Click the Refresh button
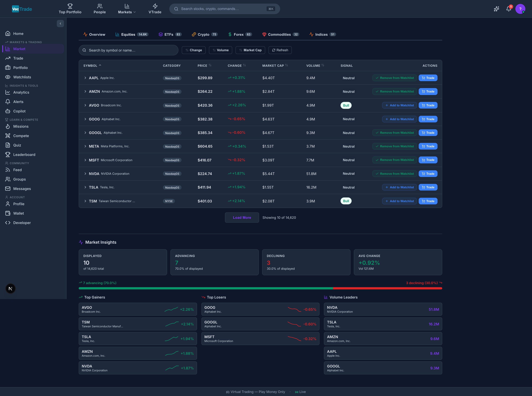Screen dimensions: 532x396 pyautogui.click(x=280, y=50)
